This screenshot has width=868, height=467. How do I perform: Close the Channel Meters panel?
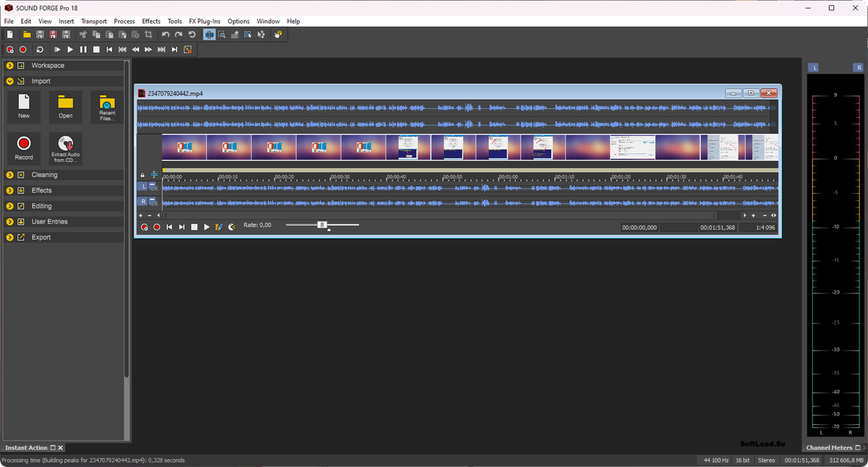(x=863, y=448)
